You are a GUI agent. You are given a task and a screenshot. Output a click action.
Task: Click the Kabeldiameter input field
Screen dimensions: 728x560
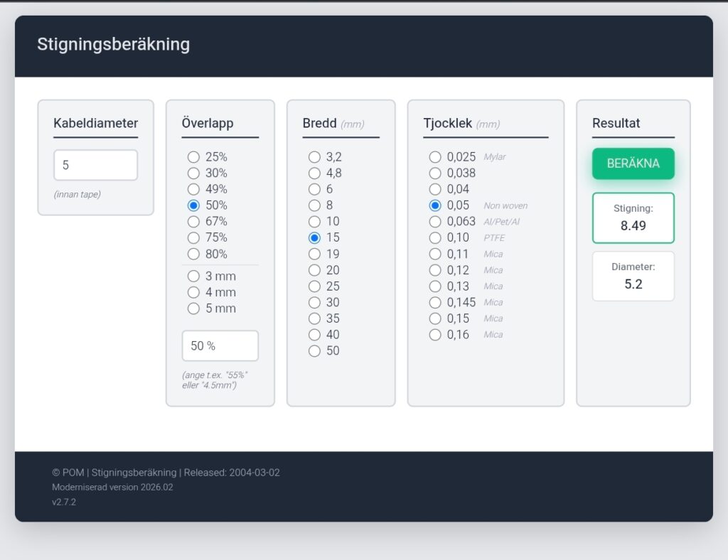[x=95, y=165]
